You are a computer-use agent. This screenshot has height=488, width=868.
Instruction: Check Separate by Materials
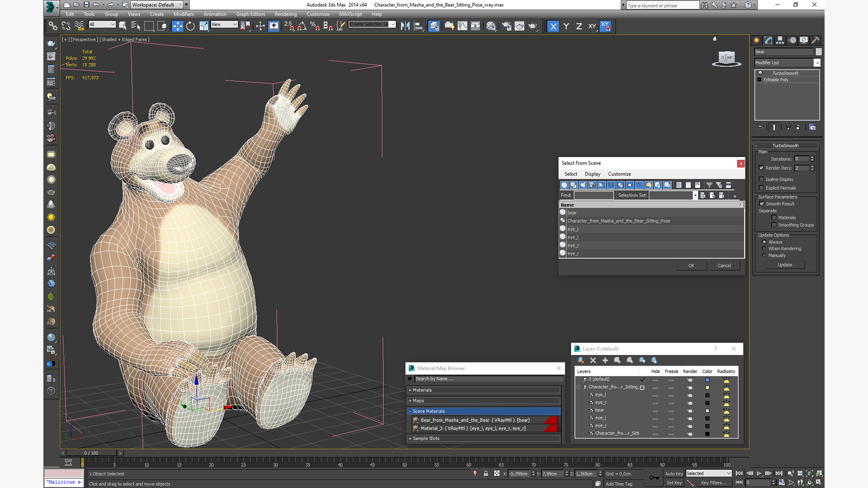coord(774,217)
